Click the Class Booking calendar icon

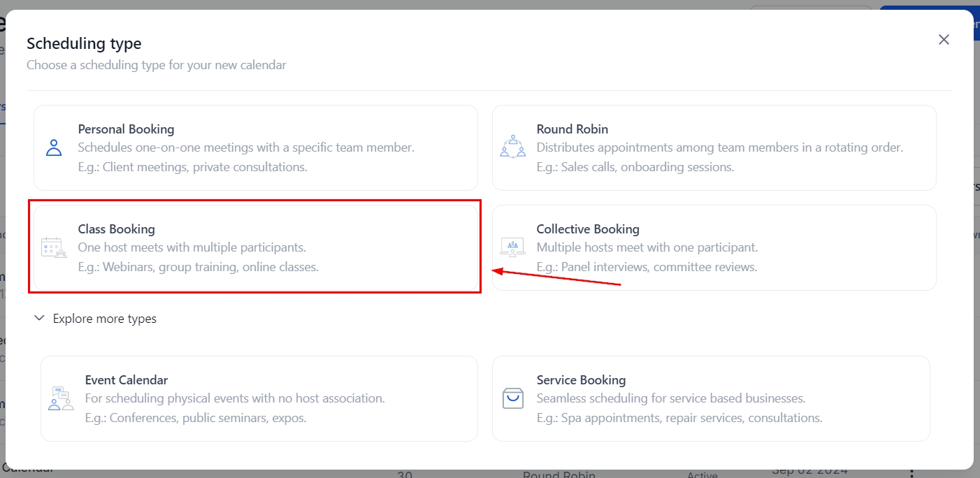coord(54,247)
